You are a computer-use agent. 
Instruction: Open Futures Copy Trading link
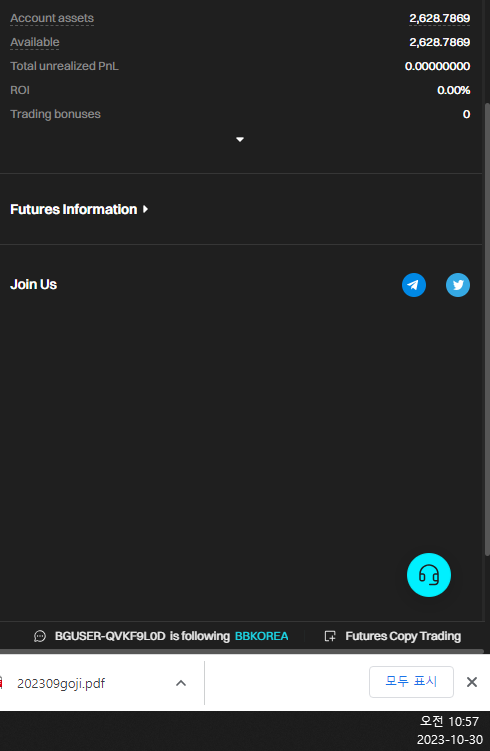(403, 636)
